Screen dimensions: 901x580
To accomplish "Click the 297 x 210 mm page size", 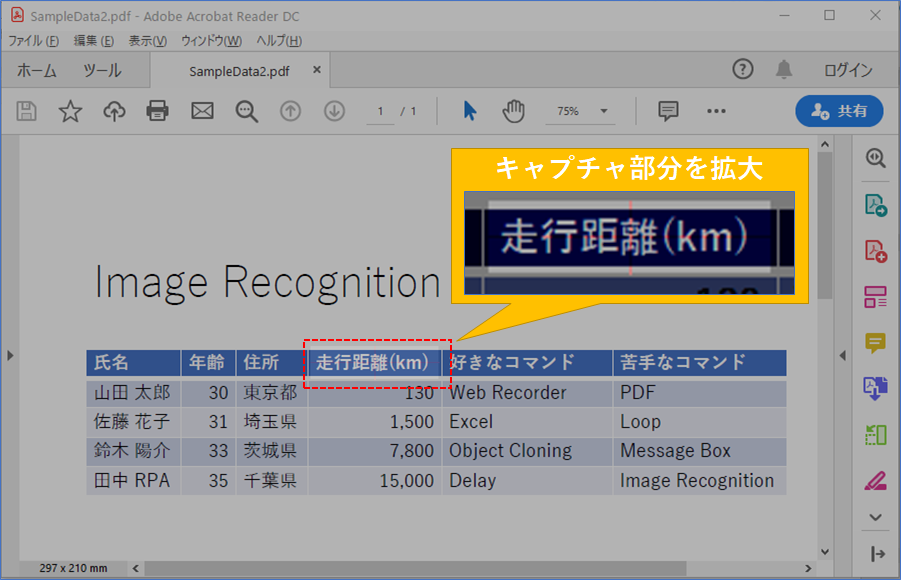I will 73,568.
